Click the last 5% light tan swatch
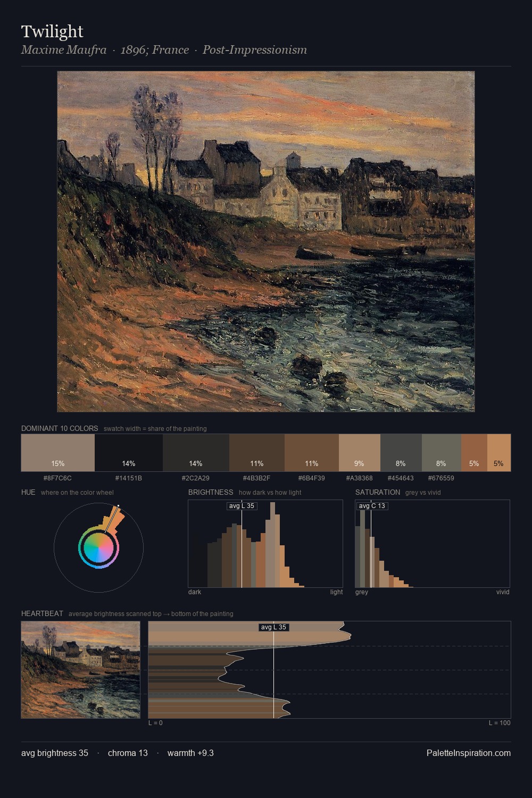This screenshot has width=532, height=798. (x=499, y=453)
